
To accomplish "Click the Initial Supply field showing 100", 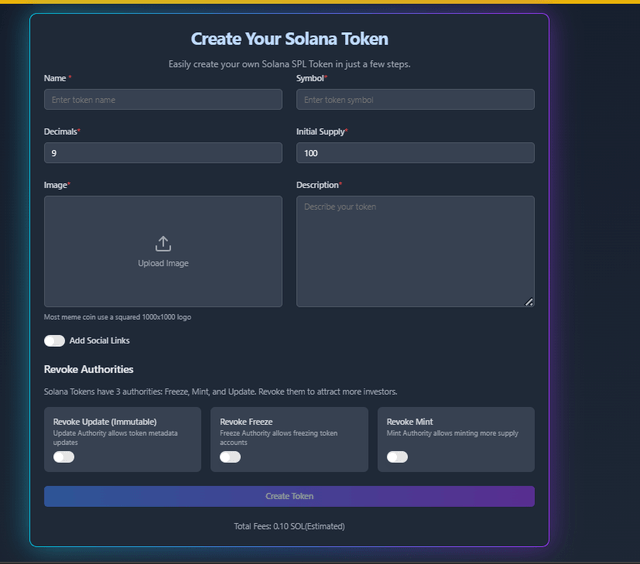I will (x=416, y=153).
